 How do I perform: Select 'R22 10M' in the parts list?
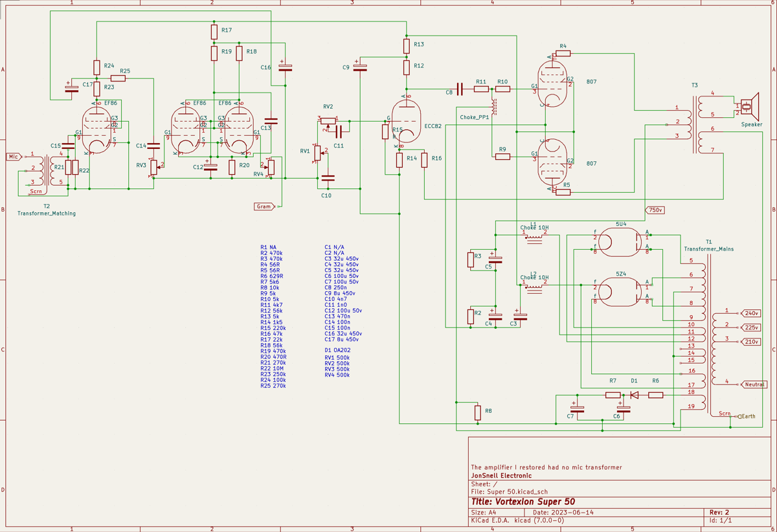[x=273, y=368]
